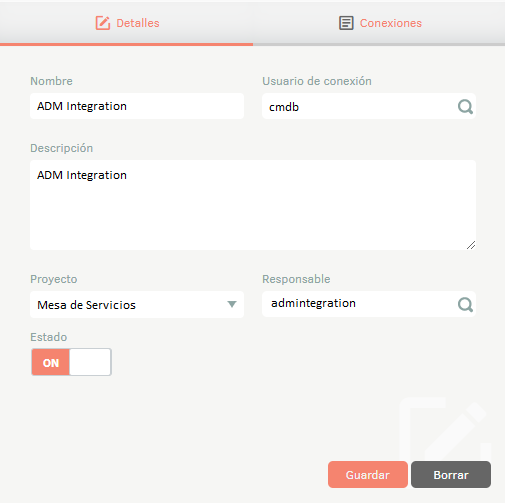This screenshot has height=504, width=505.
Task: Click the faded edit watermark icon
Action: tap(445, 428)
